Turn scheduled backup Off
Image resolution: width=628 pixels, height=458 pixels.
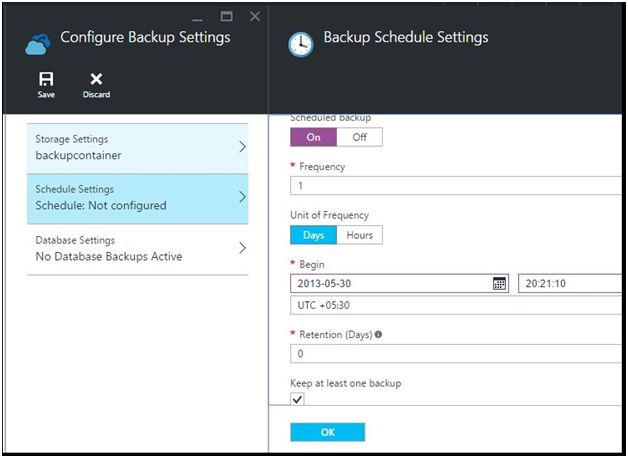click(360, 138)
